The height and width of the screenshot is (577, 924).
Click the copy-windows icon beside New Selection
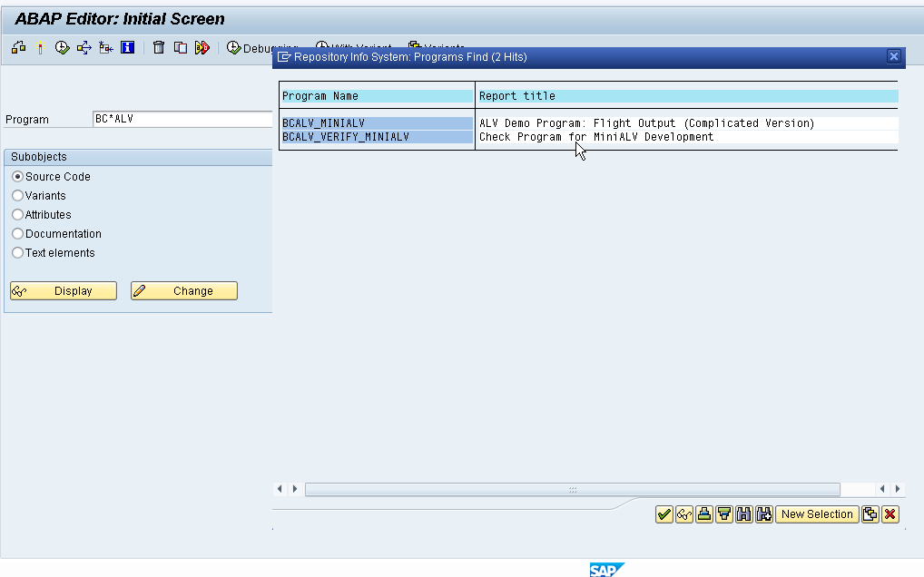point(870,514)
